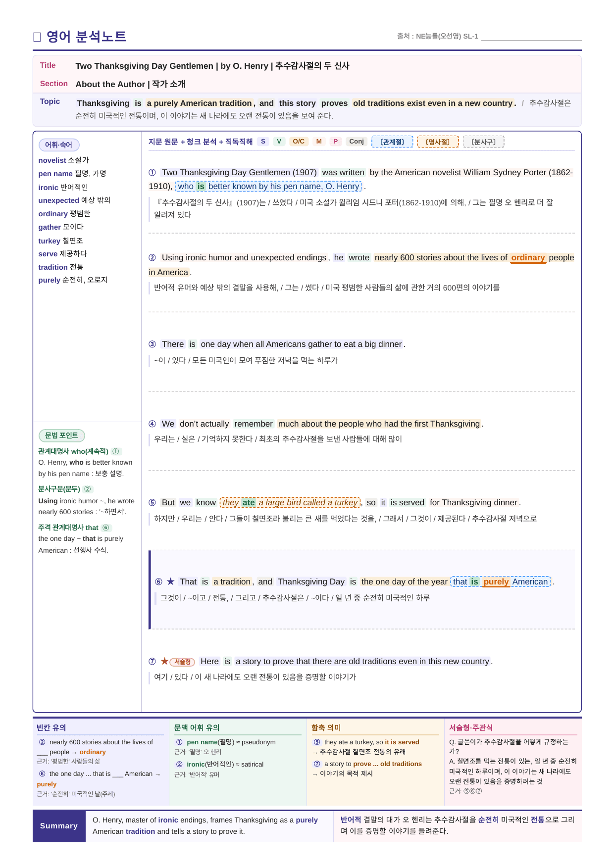This screenshot has width=614, height=868.
Task: Click the 빈칸 유의 heading
Action: click(51, 727)
